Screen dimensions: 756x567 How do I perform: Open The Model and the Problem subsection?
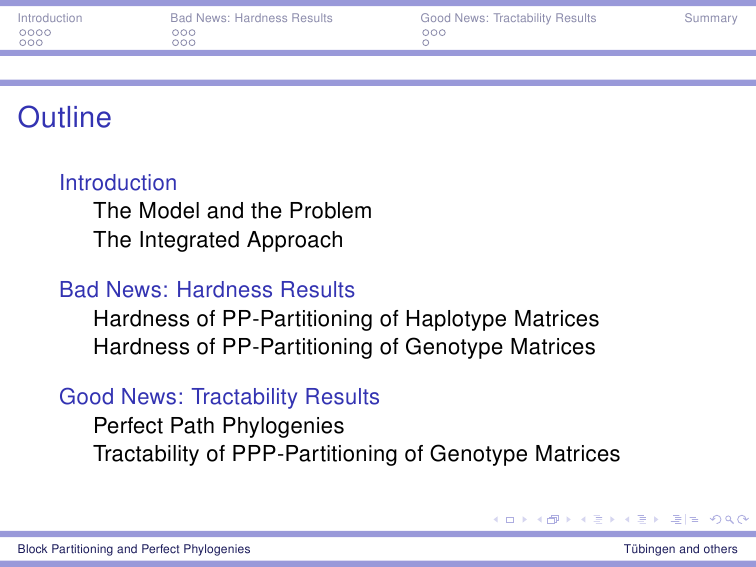(x=232, y=211)
